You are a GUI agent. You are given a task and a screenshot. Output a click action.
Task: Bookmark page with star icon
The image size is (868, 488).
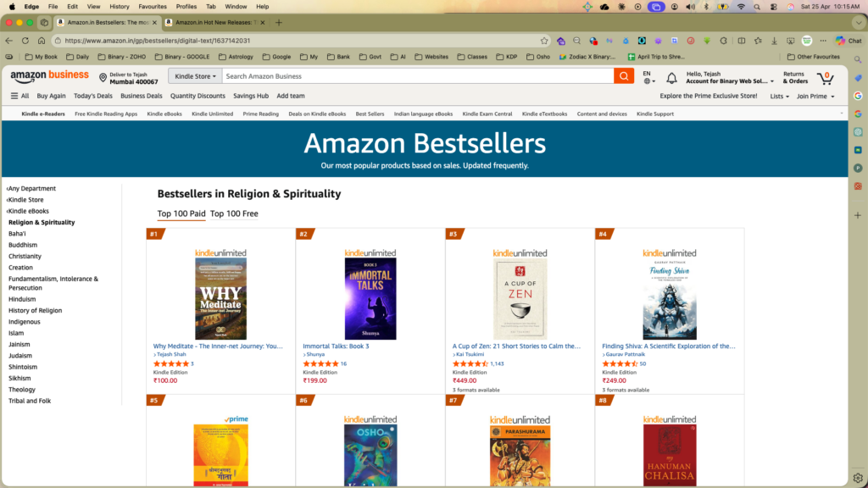point(544,40)
